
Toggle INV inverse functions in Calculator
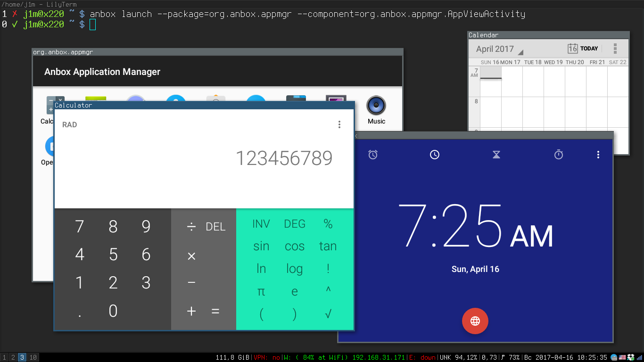261,224
